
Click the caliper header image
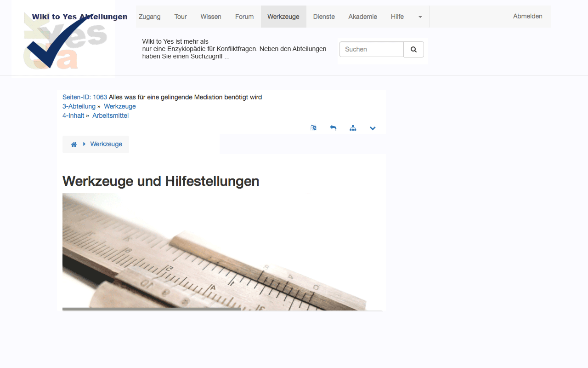point(223,252)
